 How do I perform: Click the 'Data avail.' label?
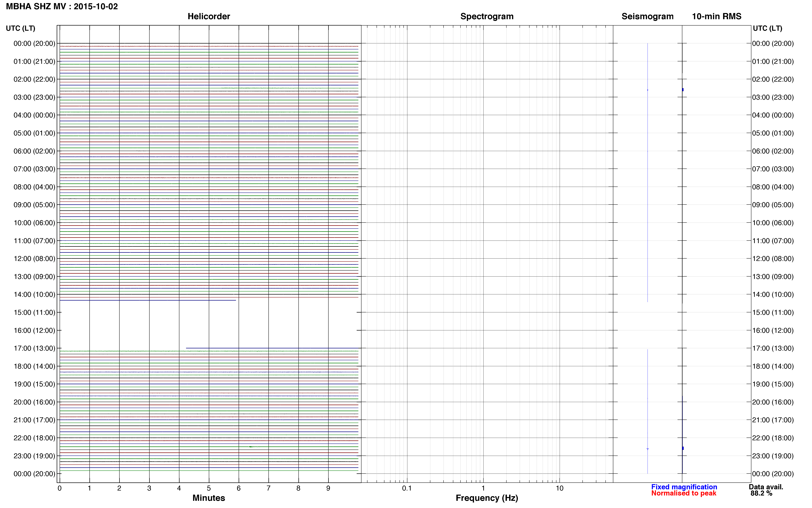(x=766, y=487)
